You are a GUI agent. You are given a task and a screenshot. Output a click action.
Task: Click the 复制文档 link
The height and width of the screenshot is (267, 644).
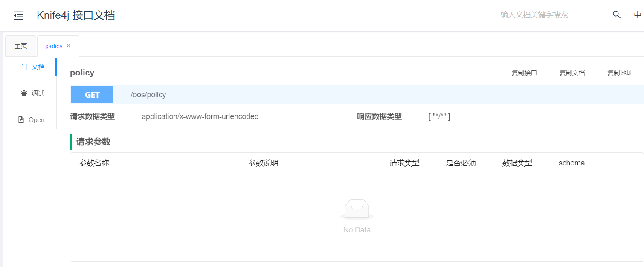point(572,73)
